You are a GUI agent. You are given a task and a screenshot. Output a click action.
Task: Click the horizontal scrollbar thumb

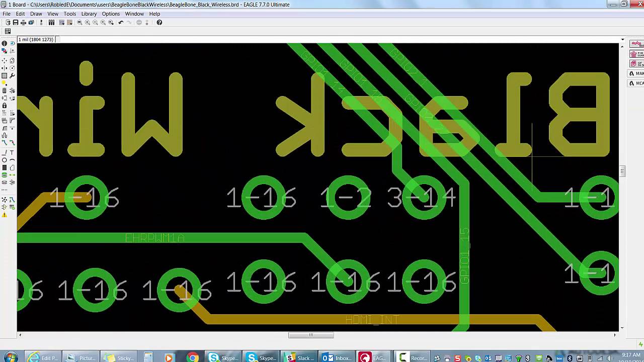311,335
